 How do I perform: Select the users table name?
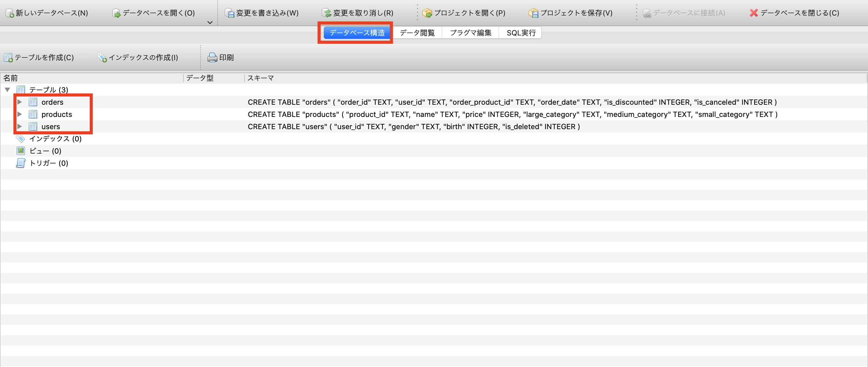(51, 126)
